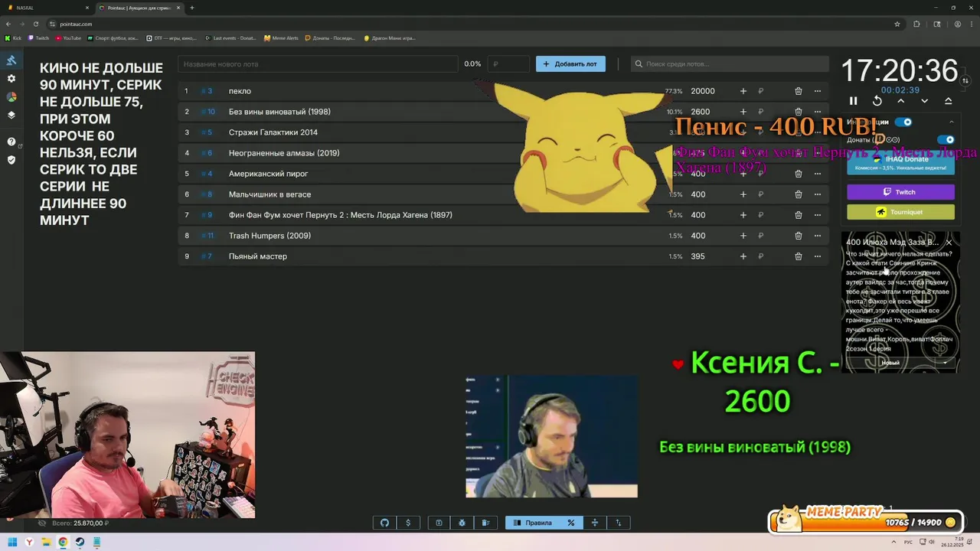Image resolution: width=980 pixels, height=551 pixels.
Task: Open Steam from the taskbar
Action: point(80,543)
